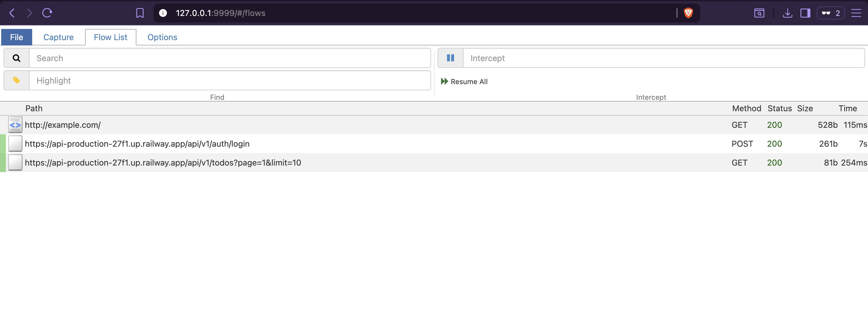Open Brave Shields lion icon

point(688,13)
